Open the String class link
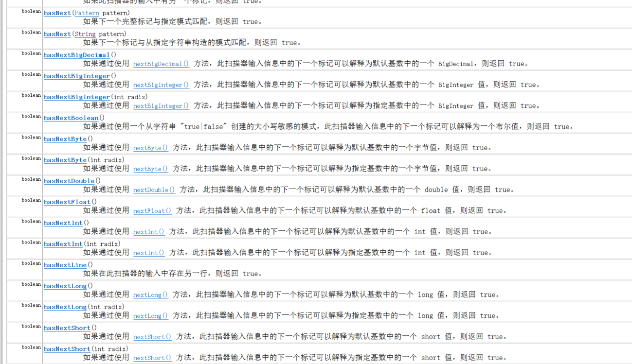The width and height of the screenshot is (632, 364). pyautogui.click(x=84, y=34)
